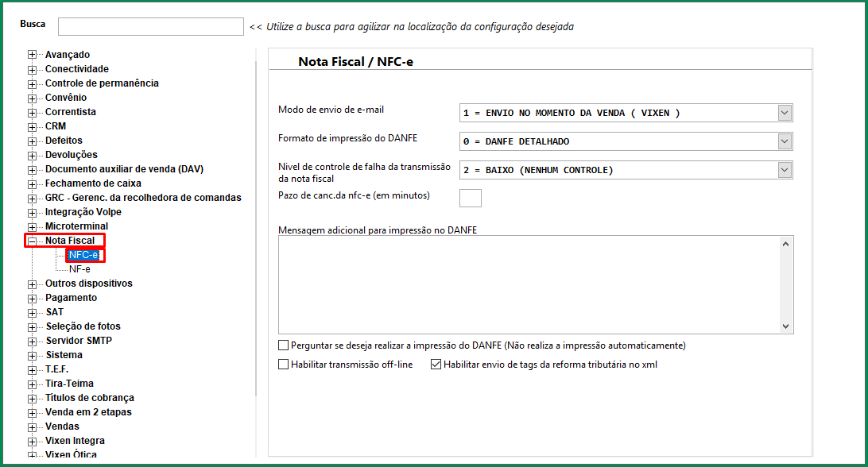Open the Formato de impressão do DANFE dropdown
868x467 pixels.
(785, 141)
